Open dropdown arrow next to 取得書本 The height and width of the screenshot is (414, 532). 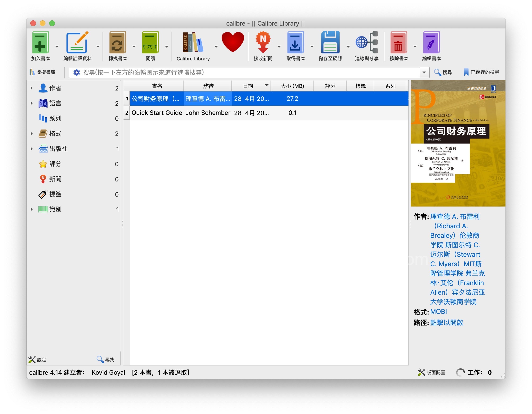(312, 46)
